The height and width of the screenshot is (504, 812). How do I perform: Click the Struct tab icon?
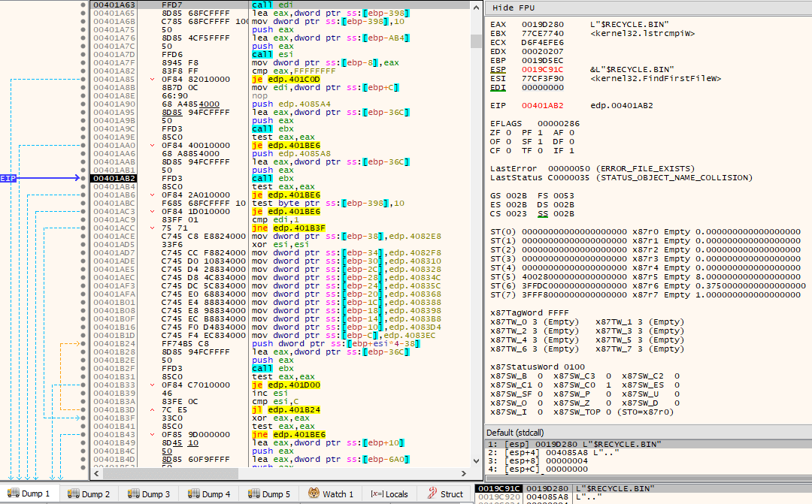432,493
